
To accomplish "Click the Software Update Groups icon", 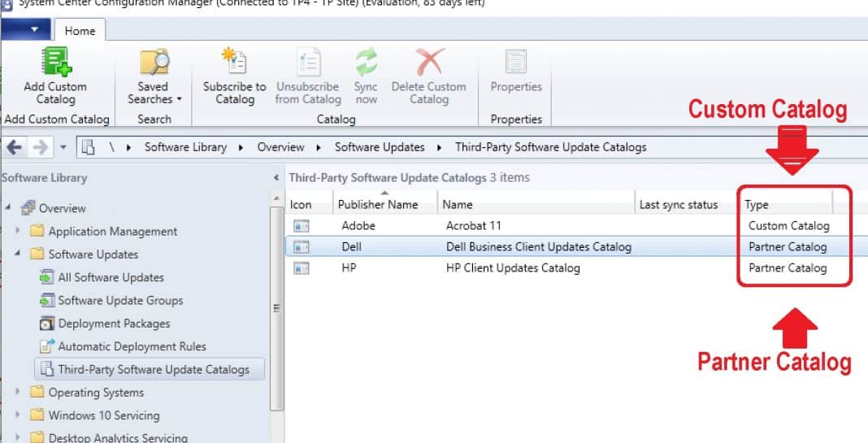I will (x=47, y=300).
